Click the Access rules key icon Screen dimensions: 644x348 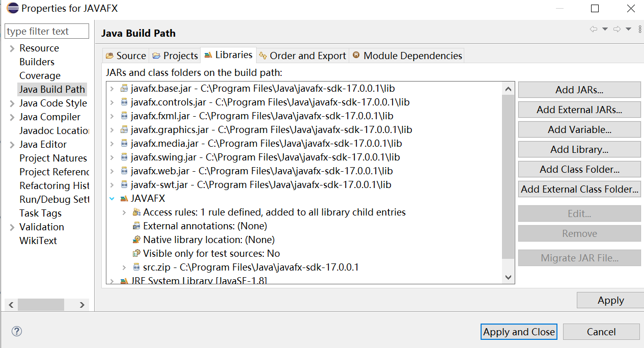136,212
